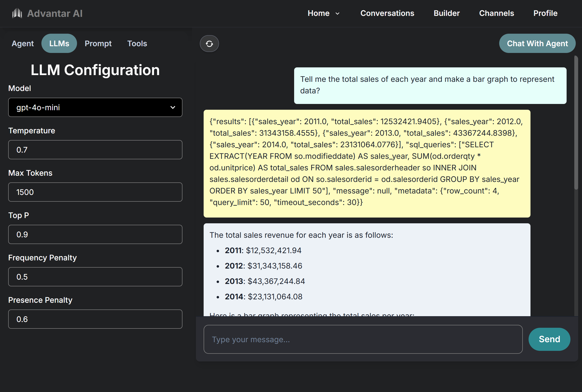The width and height of the screenshot is (582, 392).
Task: Click the Presence Penalty input
Action: click(95, 319)
